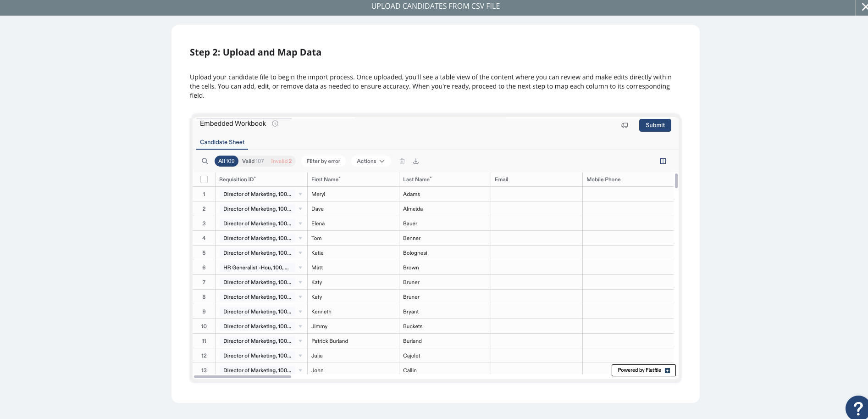Close the upload candidates dialog

(x=864, y=7)
